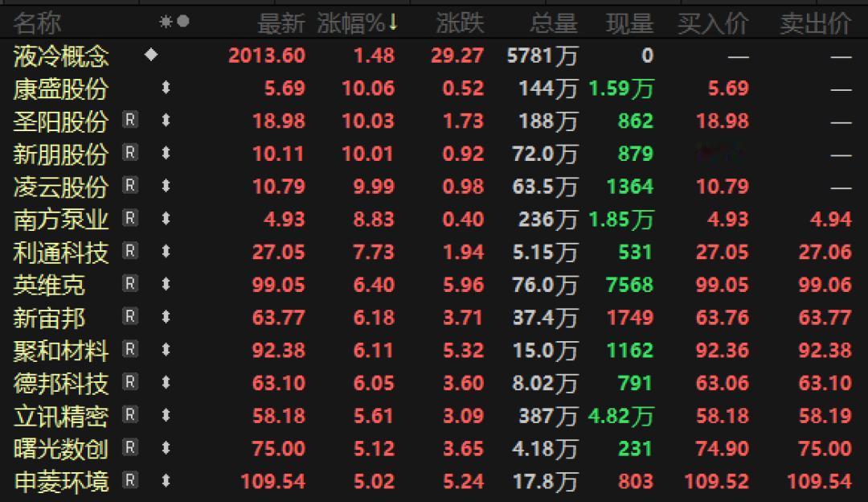The height and width of the screenshot is (502, 868).
Task: Click the 名称 column header
Action: point(37,24)
